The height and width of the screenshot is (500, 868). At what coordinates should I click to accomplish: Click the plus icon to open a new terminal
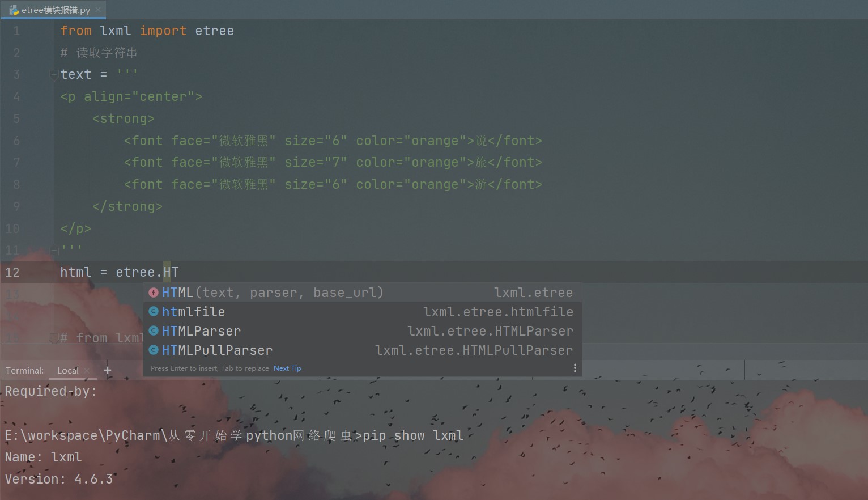click(107, 370)
